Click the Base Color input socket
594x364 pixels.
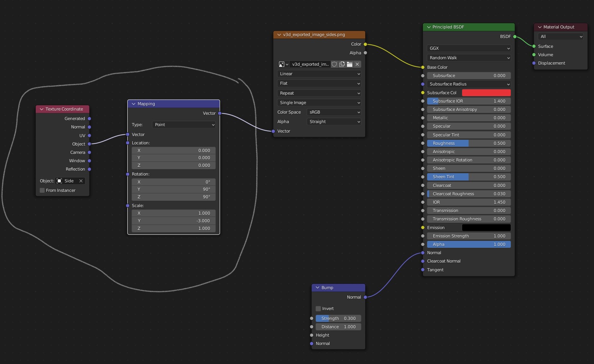(423, 67)
